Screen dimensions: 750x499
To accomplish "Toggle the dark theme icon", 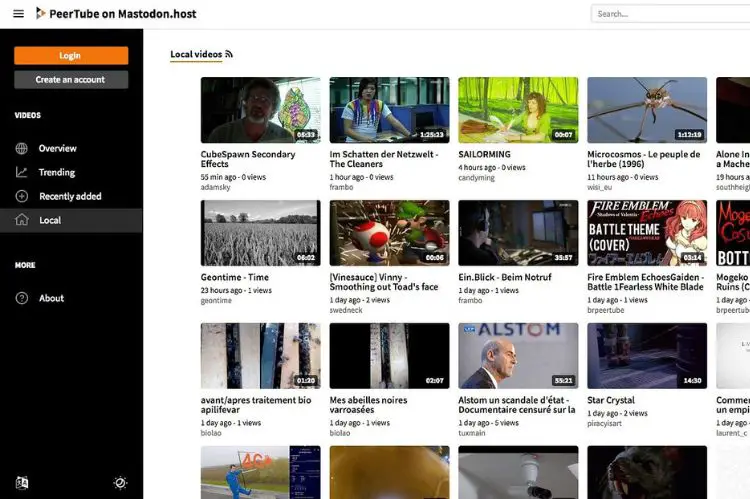I will point(120,483).
